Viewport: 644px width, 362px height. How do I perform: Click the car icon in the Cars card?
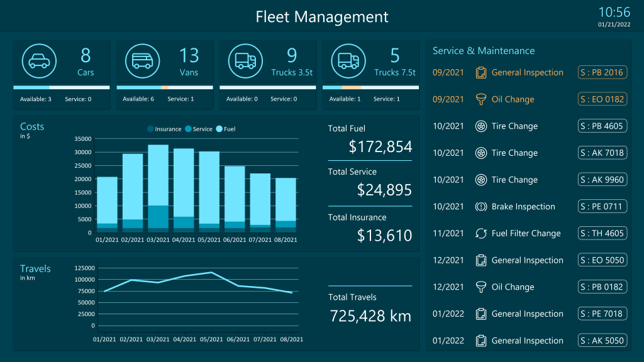39,61
